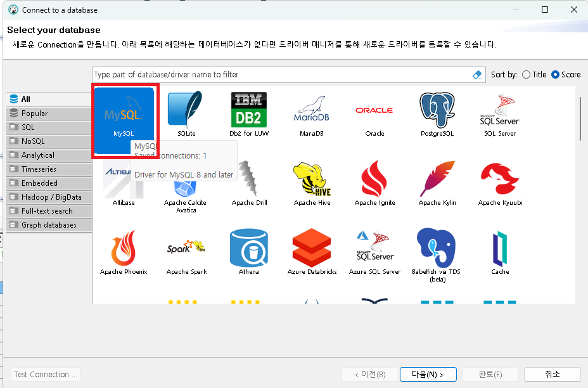
Task: Select Babelfish via TDS (beta)
Action: (436, 255)
